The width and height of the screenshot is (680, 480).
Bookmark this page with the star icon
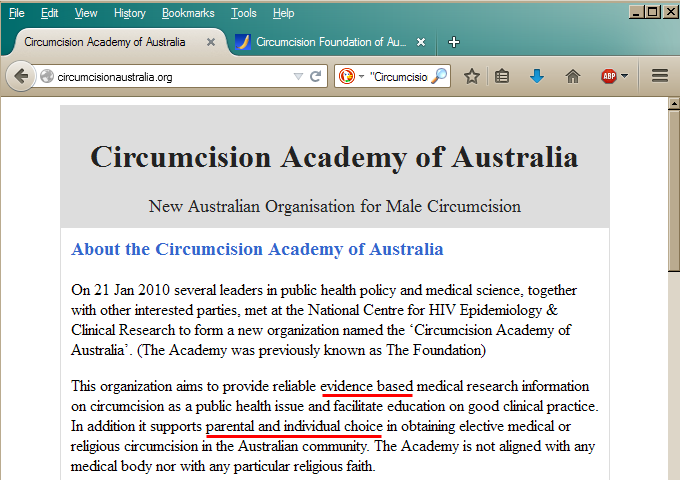tap(472, 76)
